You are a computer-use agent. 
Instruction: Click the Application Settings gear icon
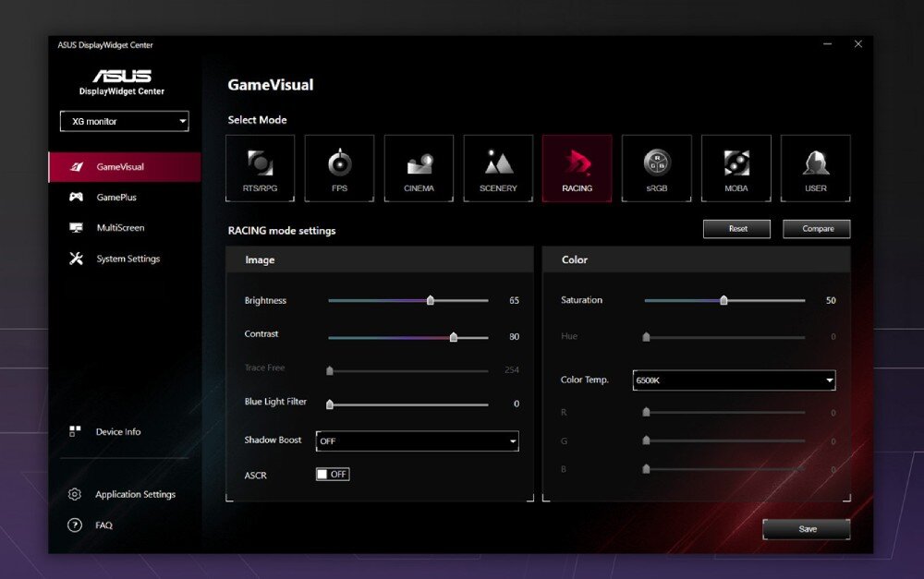pyautogui.click(x=74, y=494)
